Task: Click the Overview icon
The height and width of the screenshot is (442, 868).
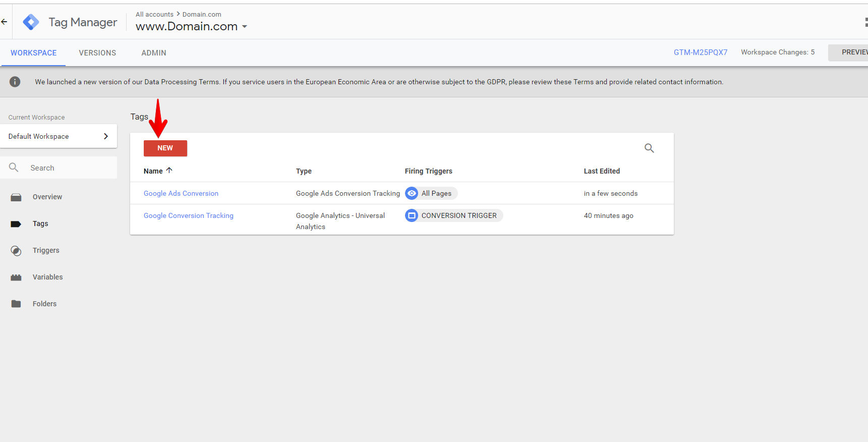Action: click(16, 197)
